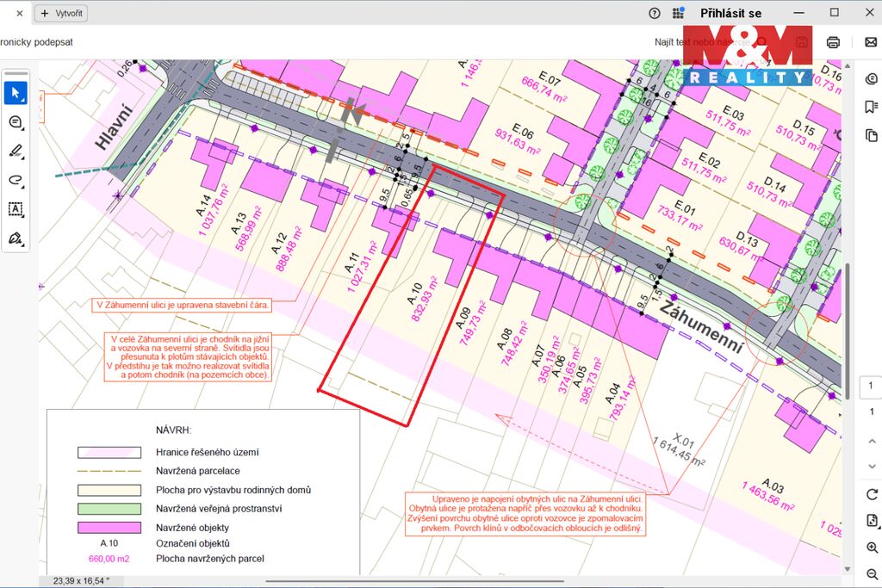The width and height of the screenshot is (882, 588).
Task: Open the fill and sign pen tool
Action: [x=16, y=238]
